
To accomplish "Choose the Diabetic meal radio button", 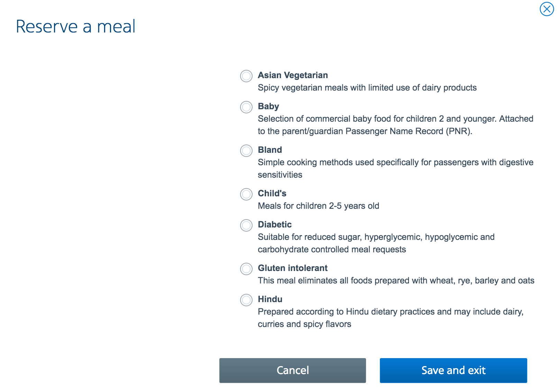I will pos(246,225).
